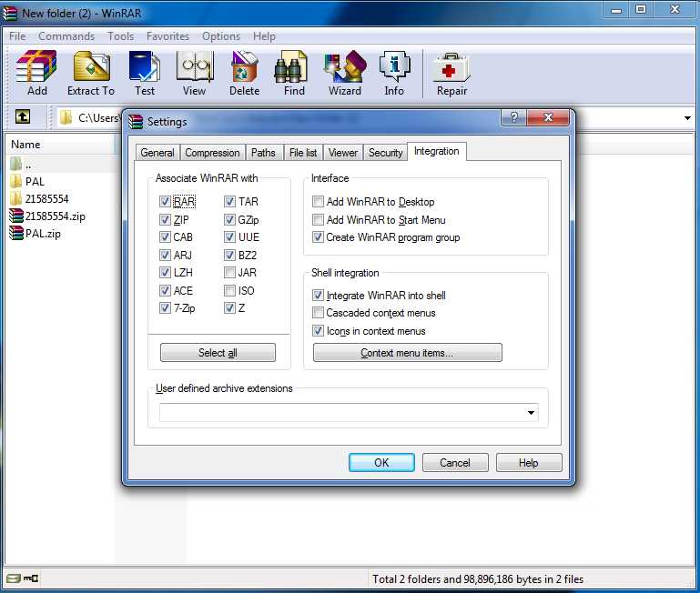700x593 pixels.
Task: Click the Delete toolbar icon
Action: click(x=244, y=67)
